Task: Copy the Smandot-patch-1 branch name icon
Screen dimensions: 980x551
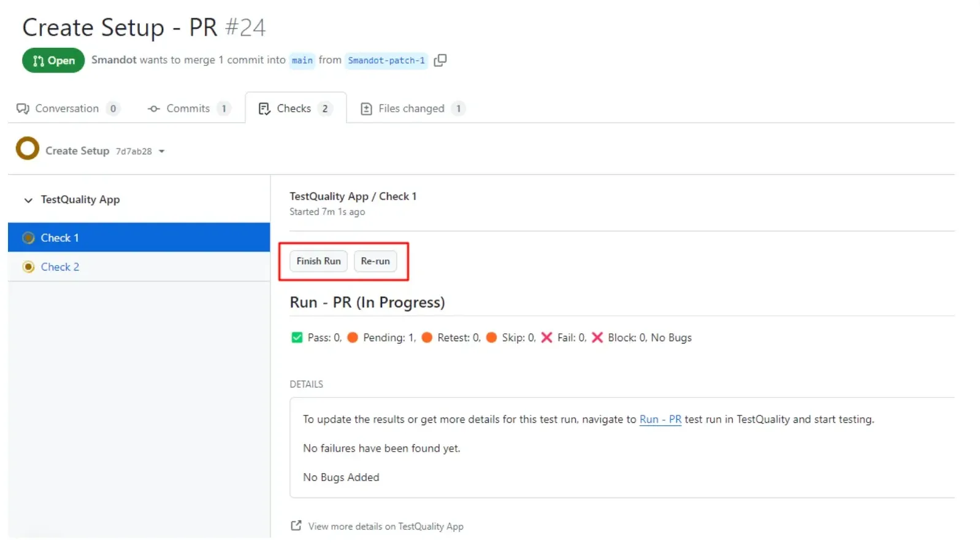Action: click(x=440, y=60)
